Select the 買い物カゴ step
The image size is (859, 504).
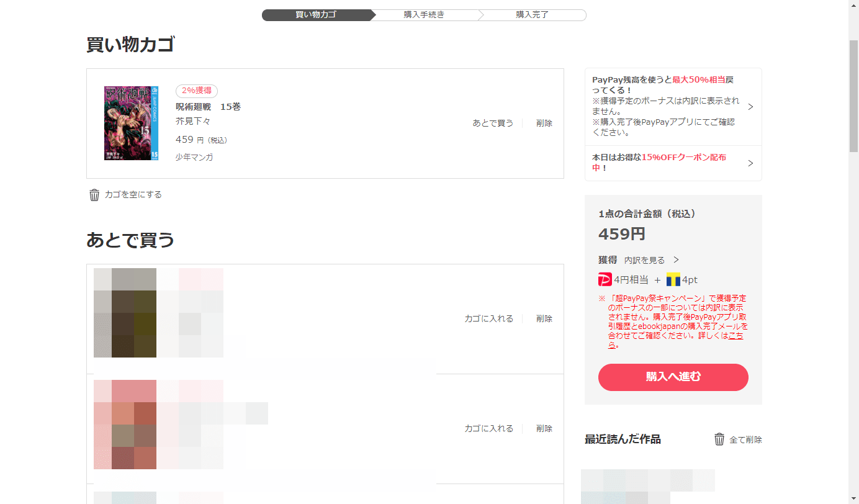coord(316,15)
